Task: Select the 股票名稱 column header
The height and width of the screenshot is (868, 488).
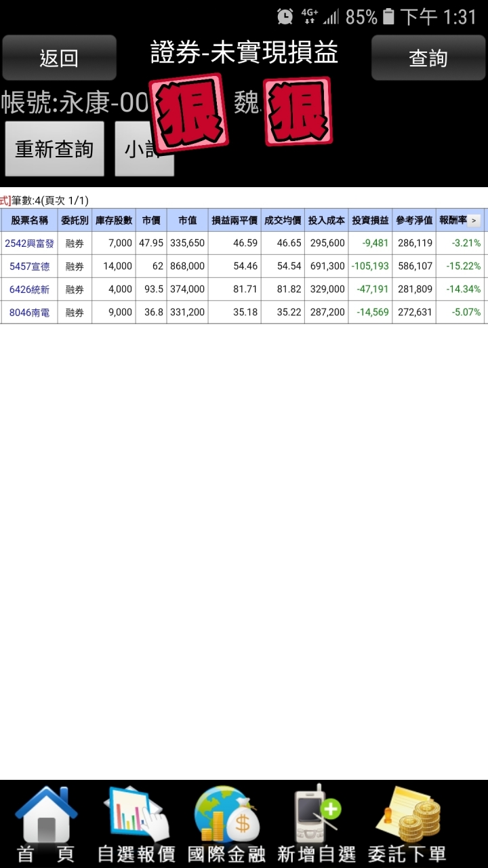Action: tap(29, 220)
